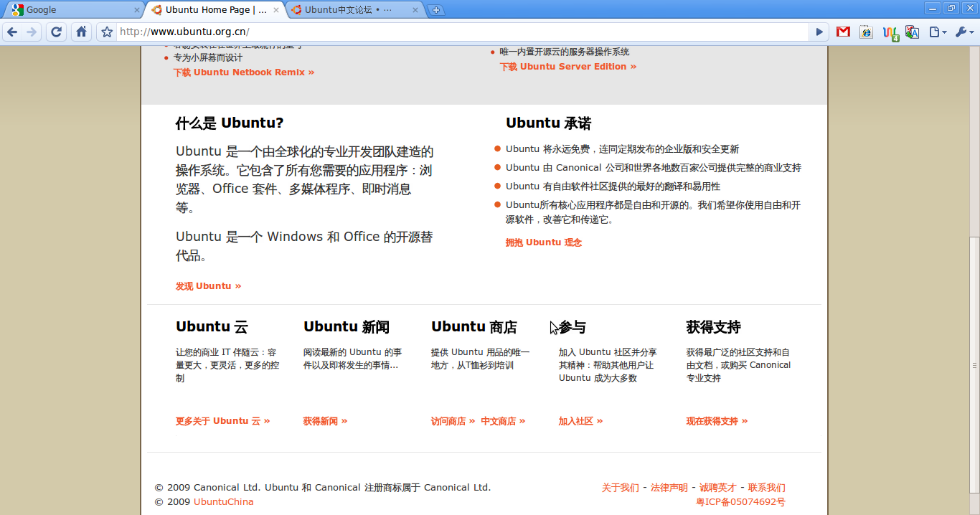Click the 粤ICP备05074692号 link
Viewport: 980px width, 515px height.
click(740, 502)
